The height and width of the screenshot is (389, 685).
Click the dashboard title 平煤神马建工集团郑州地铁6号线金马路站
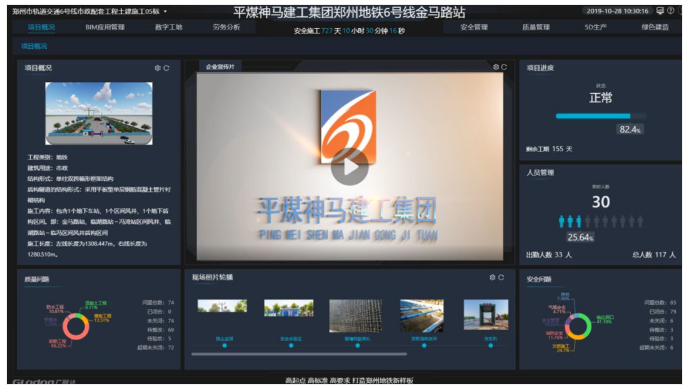(x=349, y=13)
